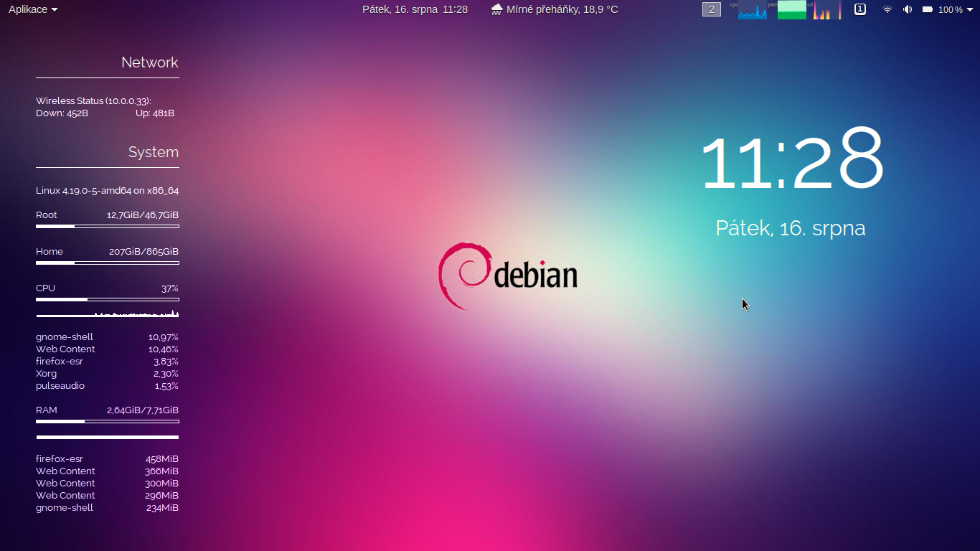Open the weather forecast indicator

tap(555, 9)
